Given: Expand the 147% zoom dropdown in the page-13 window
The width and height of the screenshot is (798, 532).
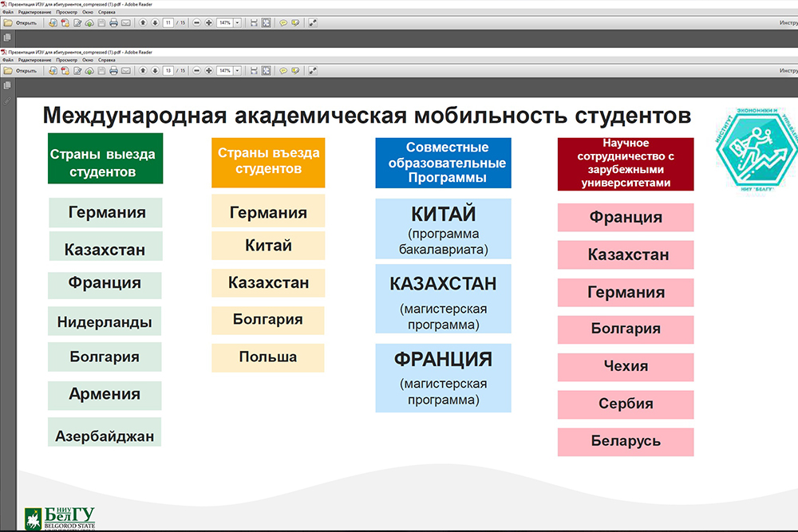Looking at the screenshot, I should [237, 71].
